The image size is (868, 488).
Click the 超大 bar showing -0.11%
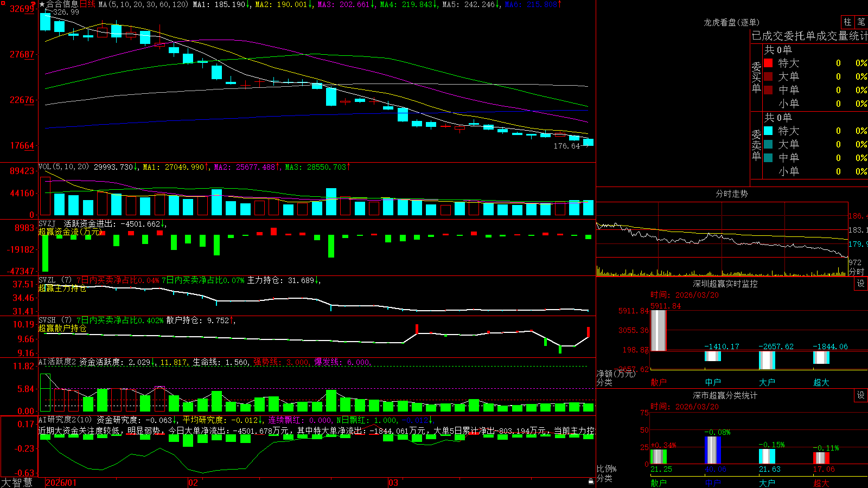(x=821, y=458)
